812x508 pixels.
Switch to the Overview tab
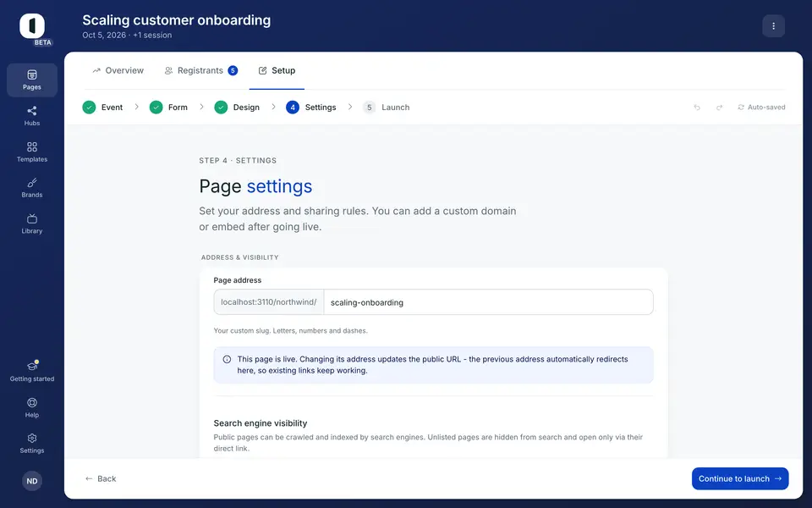pyautogui.click(x=118, y=70)
